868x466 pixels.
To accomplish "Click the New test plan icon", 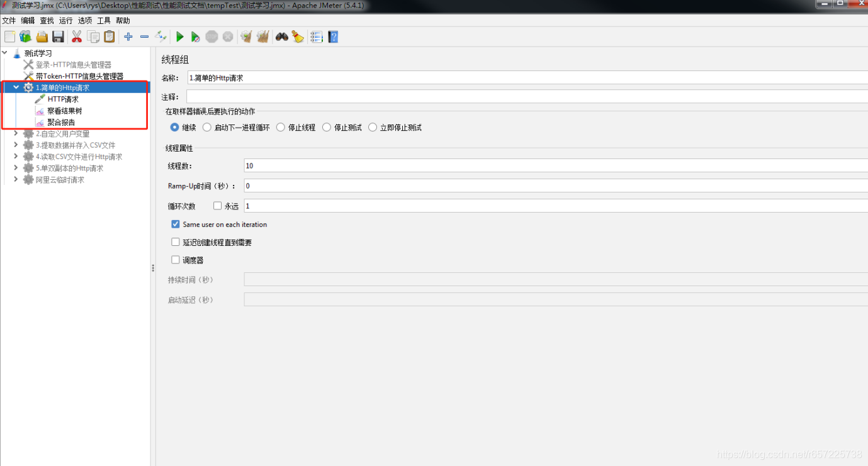I will coord(9,37).
